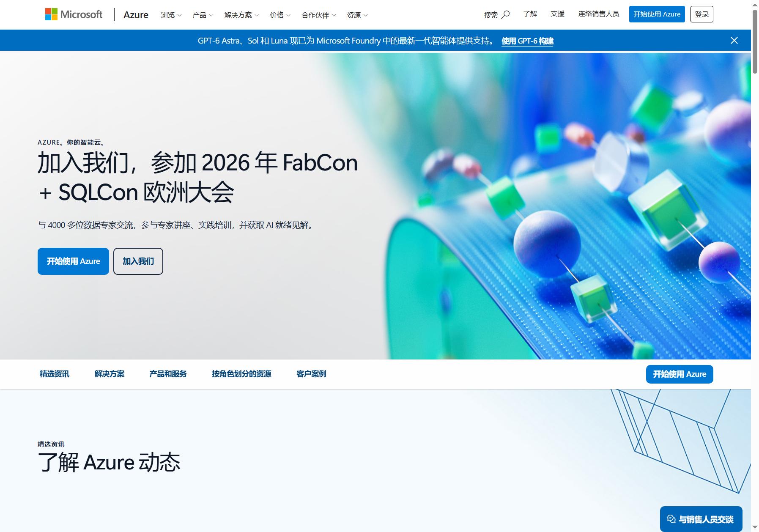Click the Microsoft logo
The image size is (759, 532).
coord(74,14)
